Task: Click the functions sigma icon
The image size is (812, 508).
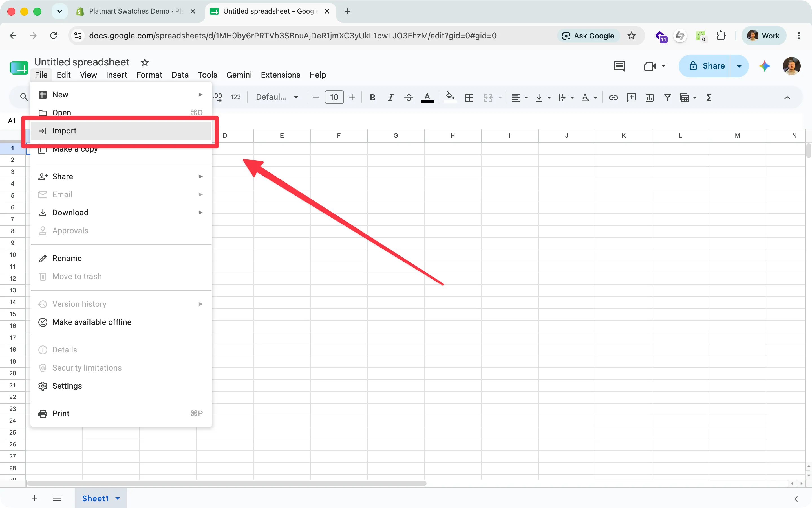Action: point(709,97)
